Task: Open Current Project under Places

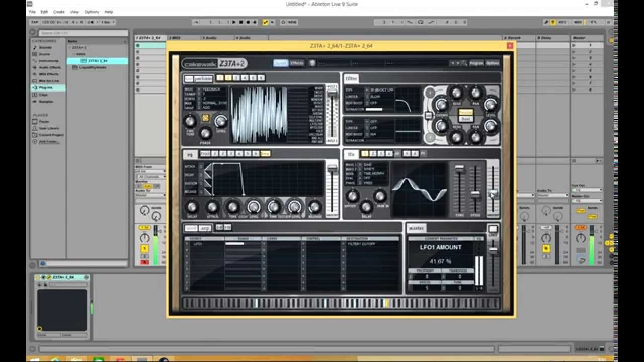Action: [51, 135]
